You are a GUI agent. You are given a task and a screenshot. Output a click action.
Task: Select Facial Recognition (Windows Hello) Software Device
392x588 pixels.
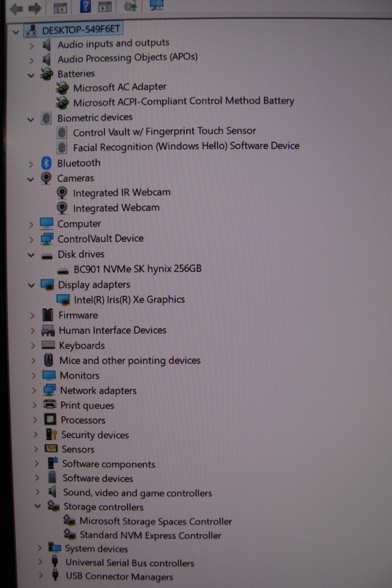186,147
